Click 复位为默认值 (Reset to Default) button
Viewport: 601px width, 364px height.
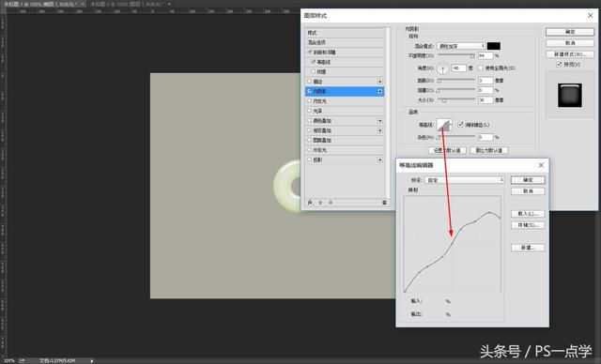click(488, 150)
